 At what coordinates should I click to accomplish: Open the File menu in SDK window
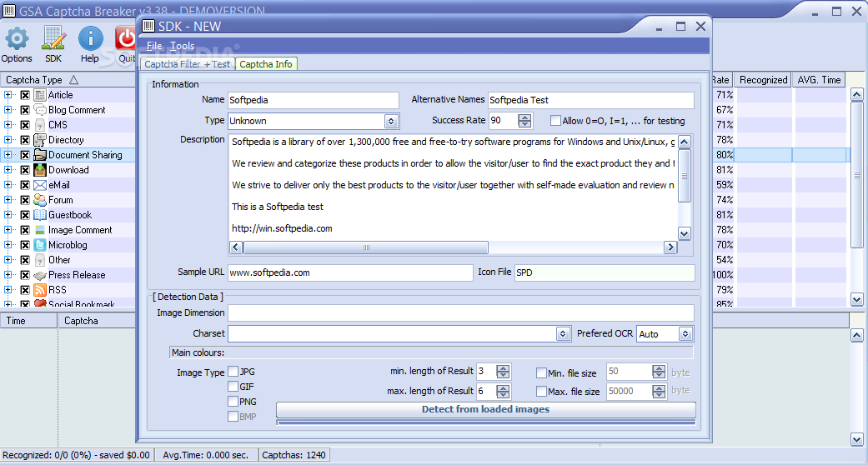154,46
